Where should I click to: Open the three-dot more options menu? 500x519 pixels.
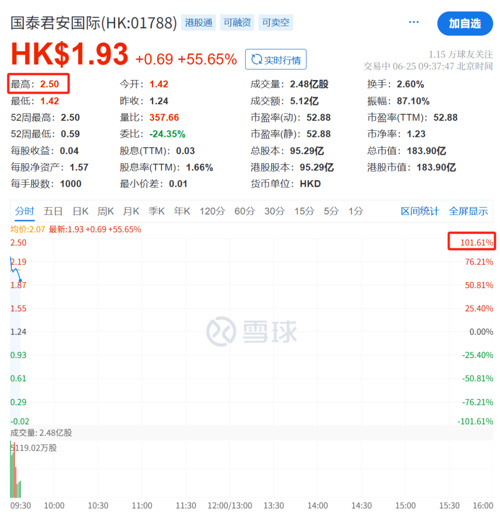(x=413, y=22)
